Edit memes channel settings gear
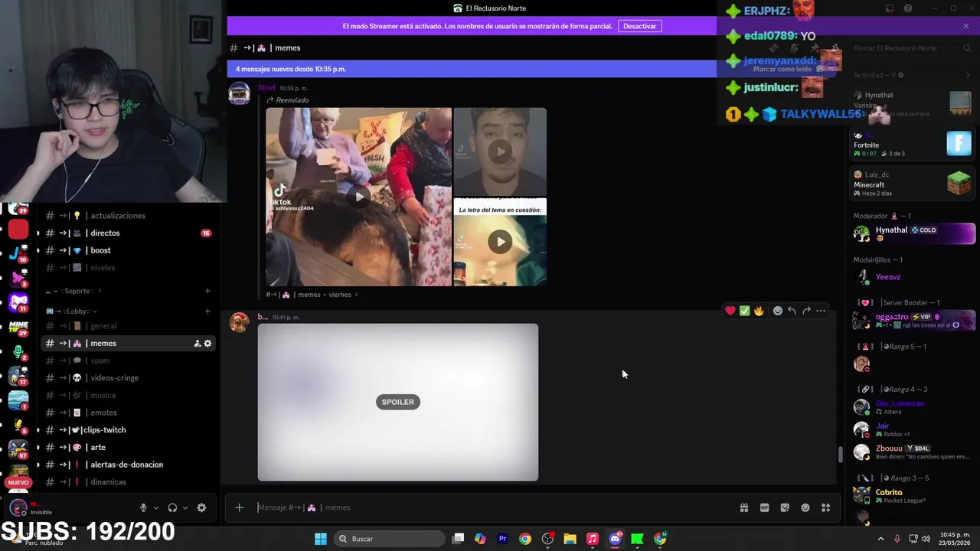The image size is (980, 551). pos(207,344)
